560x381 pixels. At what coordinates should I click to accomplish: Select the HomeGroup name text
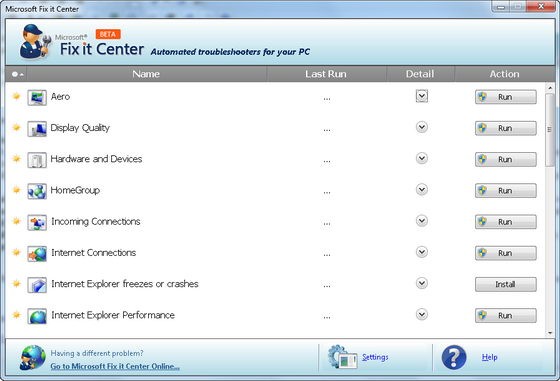[x=75, y=190]
